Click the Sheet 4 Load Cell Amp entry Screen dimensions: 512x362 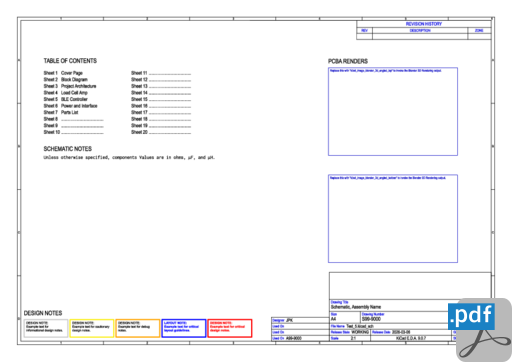tap(65, 93)
